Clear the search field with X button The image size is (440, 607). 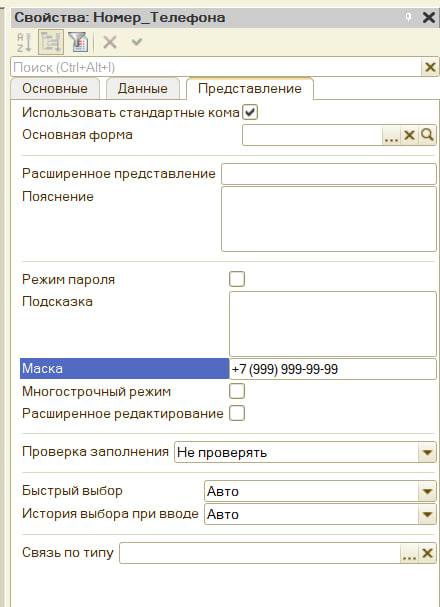click(430, 67)
